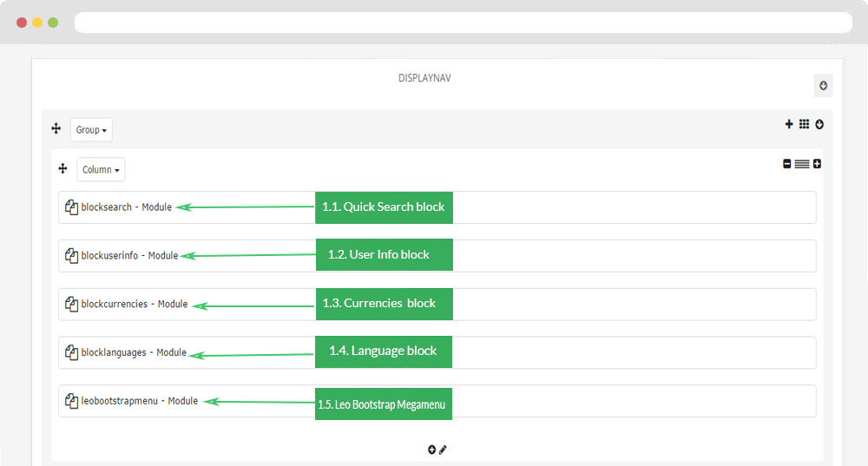This screenshot has width=868, height=466.
Task: Select the blocklanguages - Module row
Action: (x=437, y=352)
